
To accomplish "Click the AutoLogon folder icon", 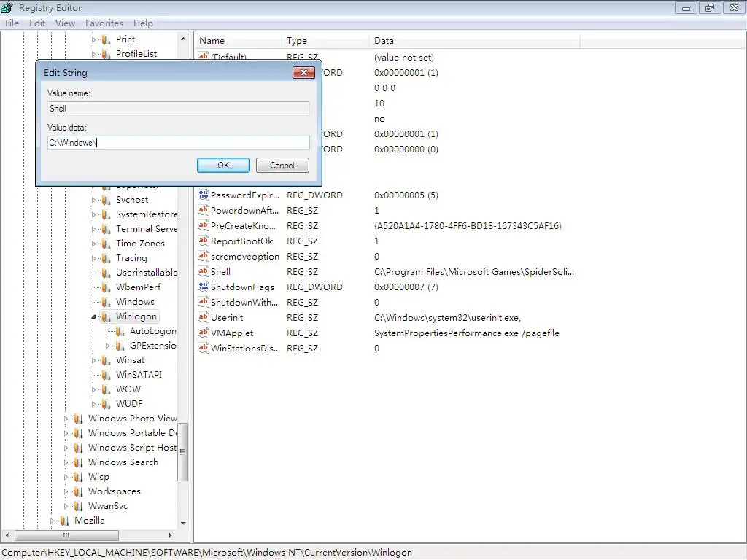I will (x=120, y=331).
